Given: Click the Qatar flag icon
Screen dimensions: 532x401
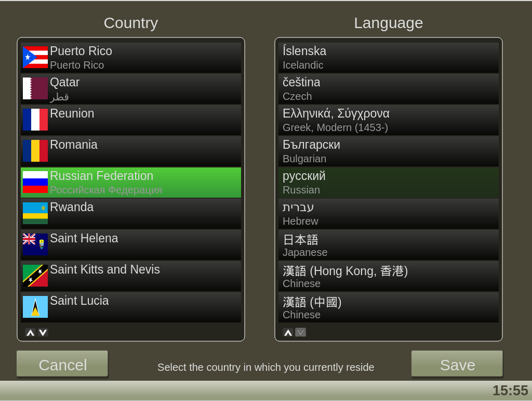Looking at the screenshot, I should tap(35, 88).
